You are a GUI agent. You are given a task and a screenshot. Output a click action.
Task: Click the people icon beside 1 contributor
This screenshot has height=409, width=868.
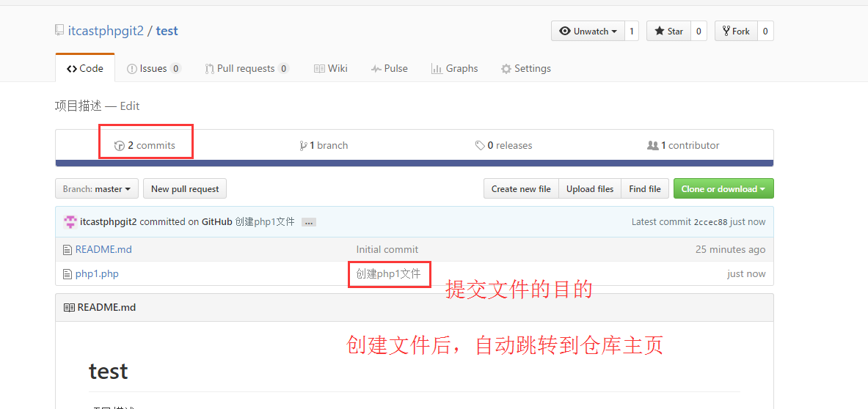tap(653, 145)
